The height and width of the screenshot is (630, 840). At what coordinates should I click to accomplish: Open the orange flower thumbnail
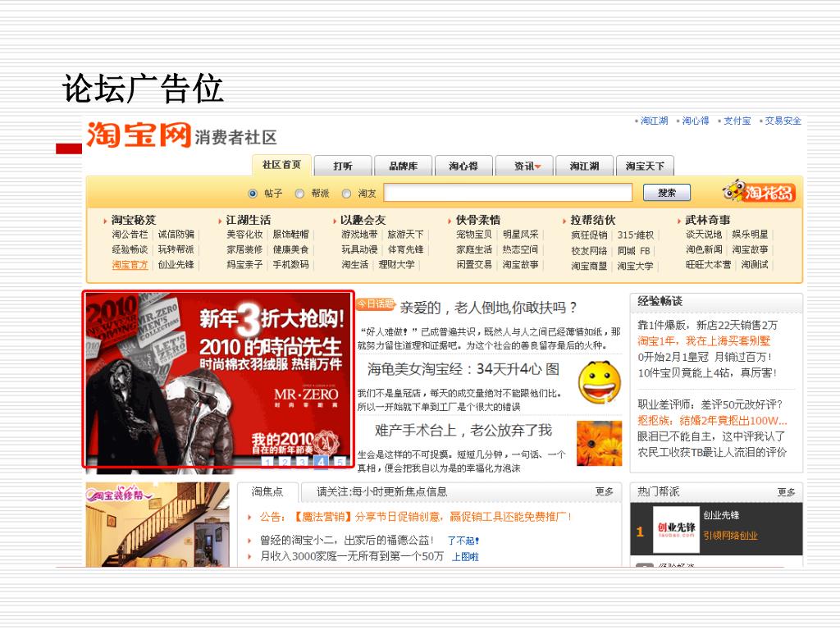pos(600,443)
